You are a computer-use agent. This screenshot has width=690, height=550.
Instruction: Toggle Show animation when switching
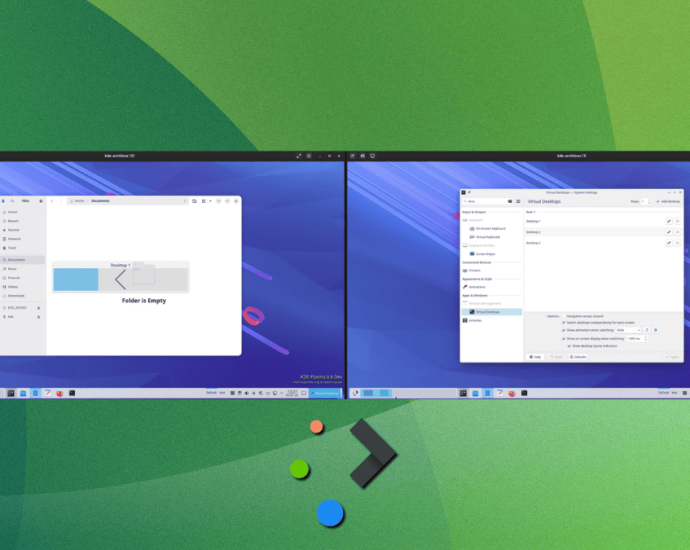[564, 330]
